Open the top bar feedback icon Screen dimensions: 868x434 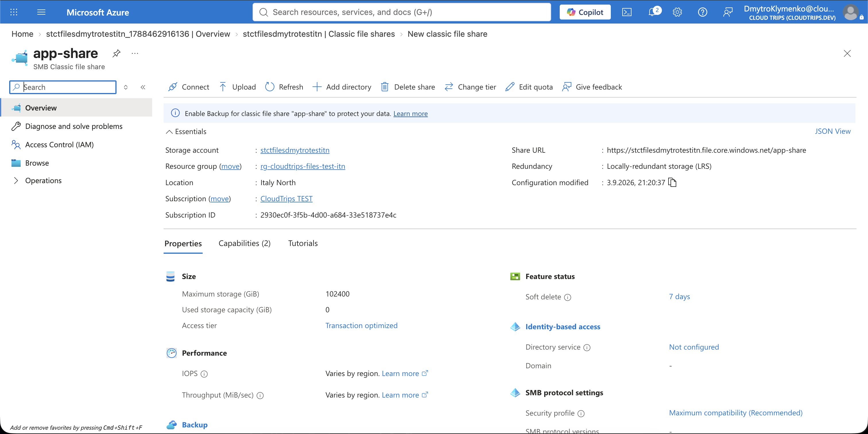(x=728, y=12)
